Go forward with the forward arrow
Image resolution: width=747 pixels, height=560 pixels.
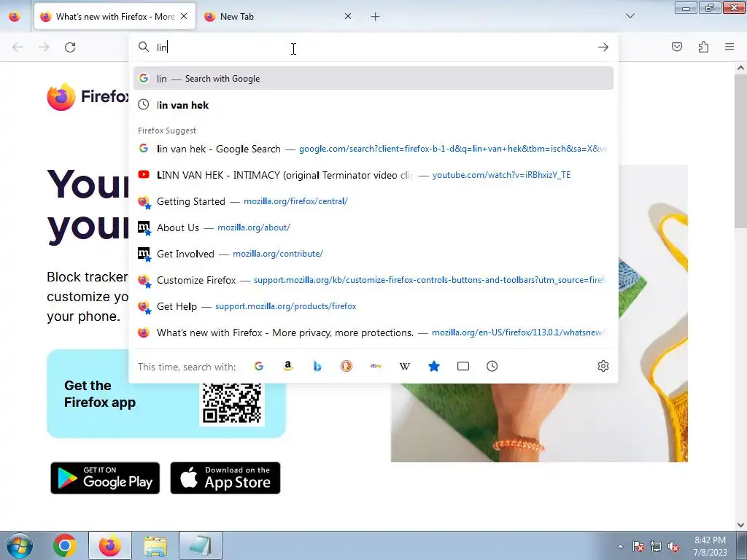click(x=44, y=47)
